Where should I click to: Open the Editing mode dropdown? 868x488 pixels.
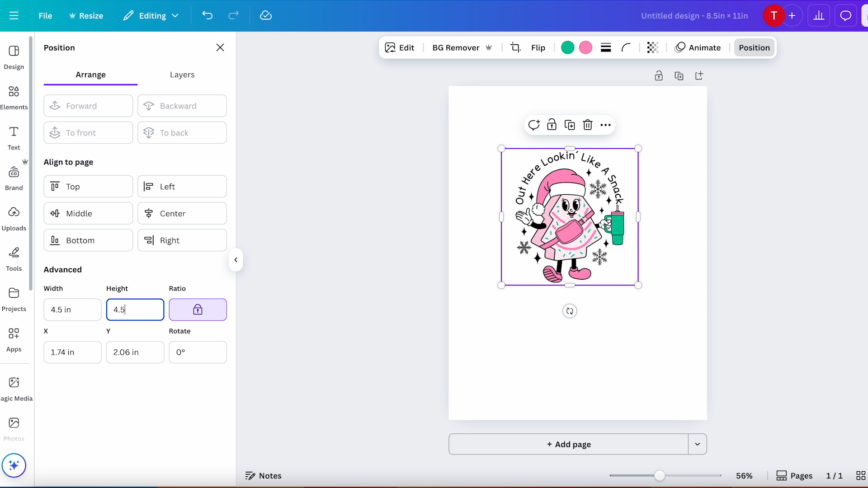tap(151, 15)
